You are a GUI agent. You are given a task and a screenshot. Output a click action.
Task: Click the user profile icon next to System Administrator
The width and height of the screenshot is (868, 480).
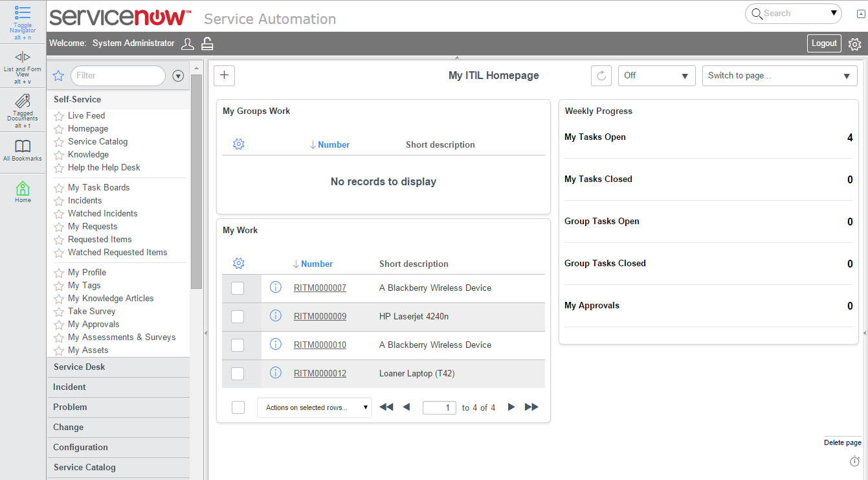188,43
